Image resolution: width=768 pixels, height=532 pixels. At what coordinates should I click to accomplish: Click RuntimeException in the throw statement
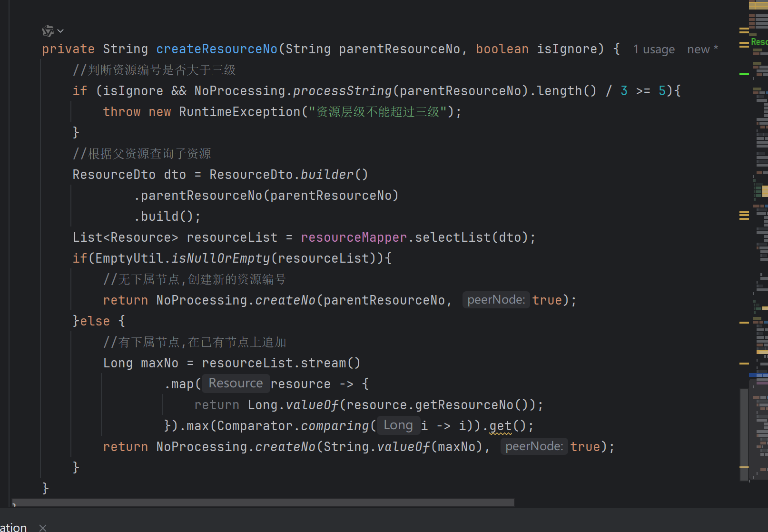(240, 112)
